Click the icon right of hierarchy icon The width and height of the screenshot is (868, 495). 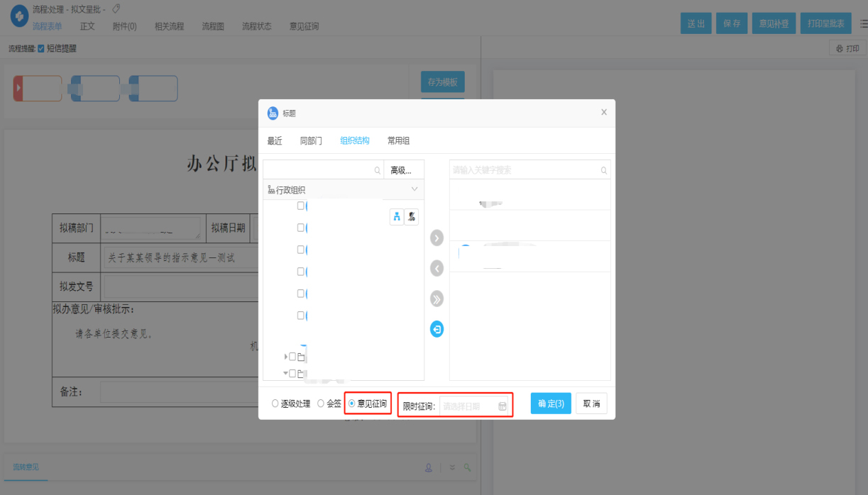[412, 217]
